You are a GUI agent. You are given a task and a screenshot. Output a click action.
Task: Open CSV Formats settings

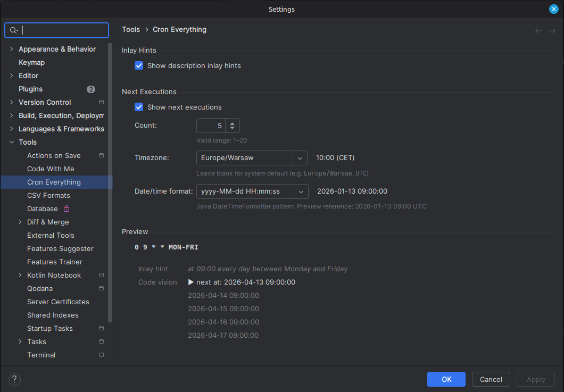[48, 195]
